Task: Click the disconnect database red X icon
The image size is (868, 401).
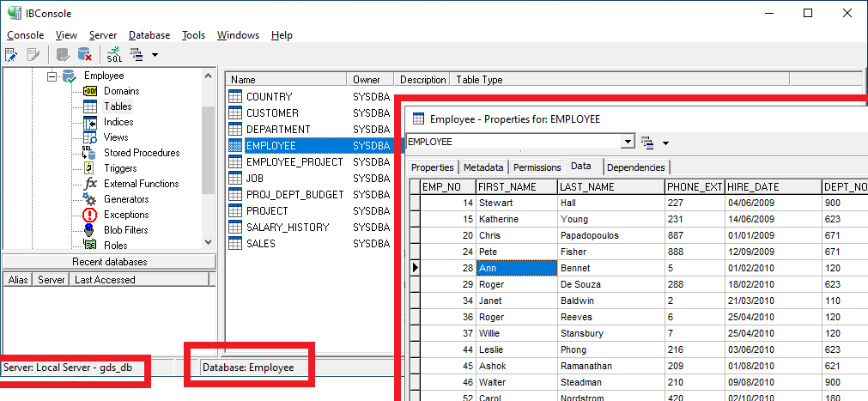Action: pos(84,54)
